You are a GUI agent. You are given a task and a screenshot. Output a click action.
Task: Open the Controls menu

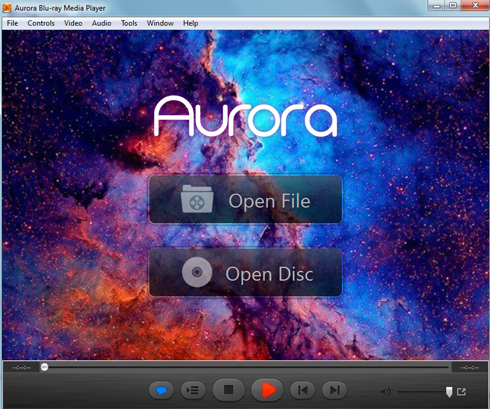[x=41, y=23]
